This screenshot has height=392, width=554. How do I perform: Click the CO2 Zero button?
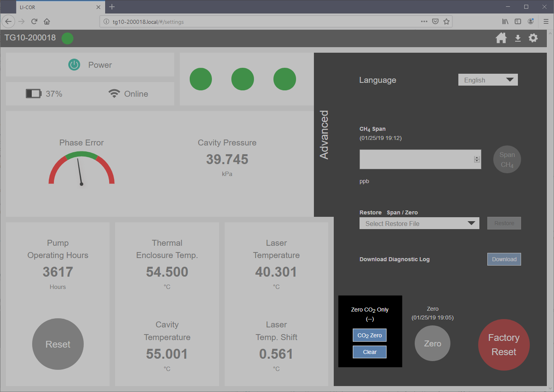[369, 335]
